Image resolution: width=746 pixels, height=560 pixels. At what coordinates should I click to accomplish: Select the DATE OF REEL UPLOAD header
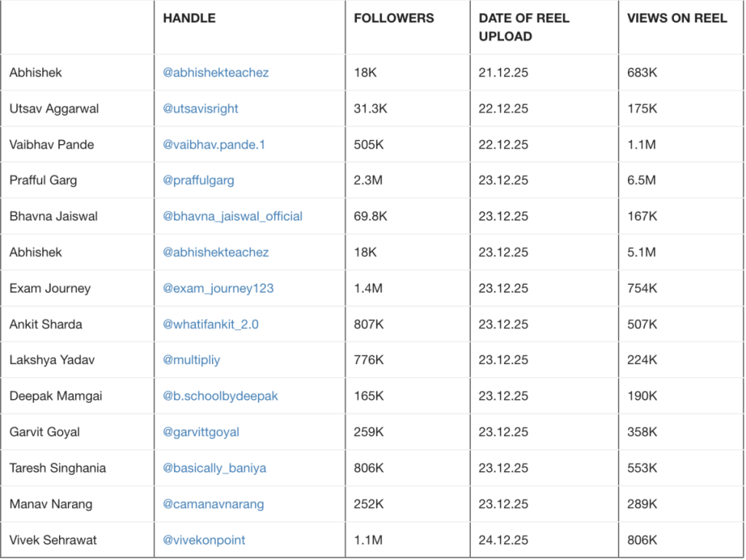[525, 27]
